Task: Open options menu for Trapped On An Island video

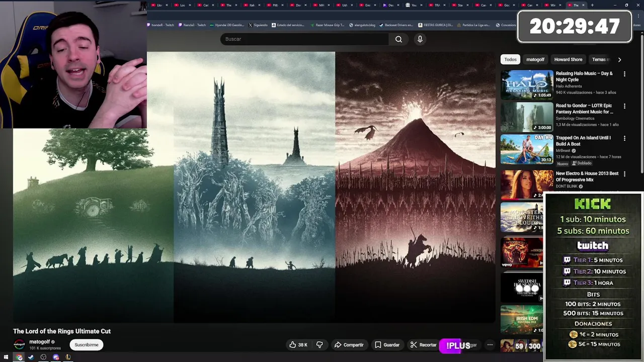Action: (x=624, y=138)
